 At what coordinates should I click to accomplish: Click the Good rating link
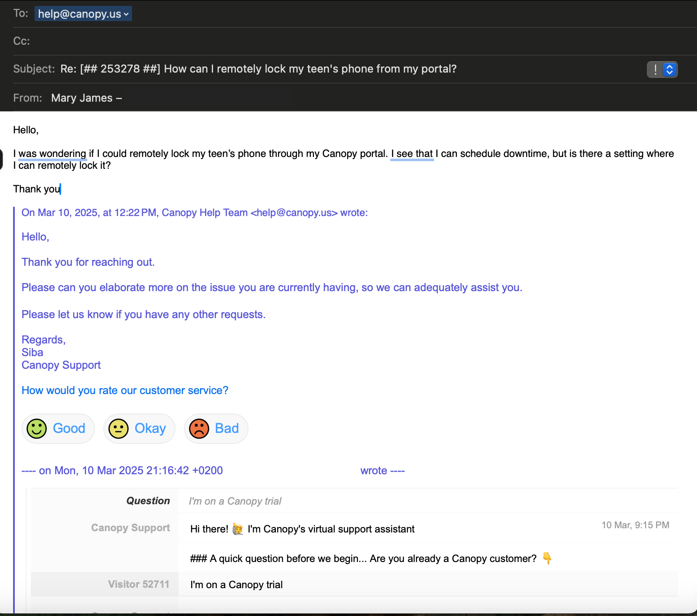click(x=69, y=428)
